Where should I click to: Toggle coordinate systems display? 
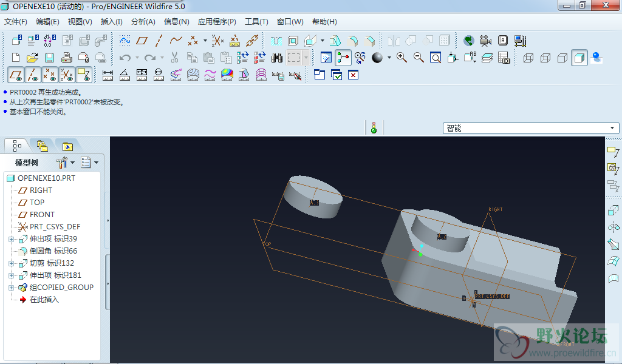(x=67, y=75)
